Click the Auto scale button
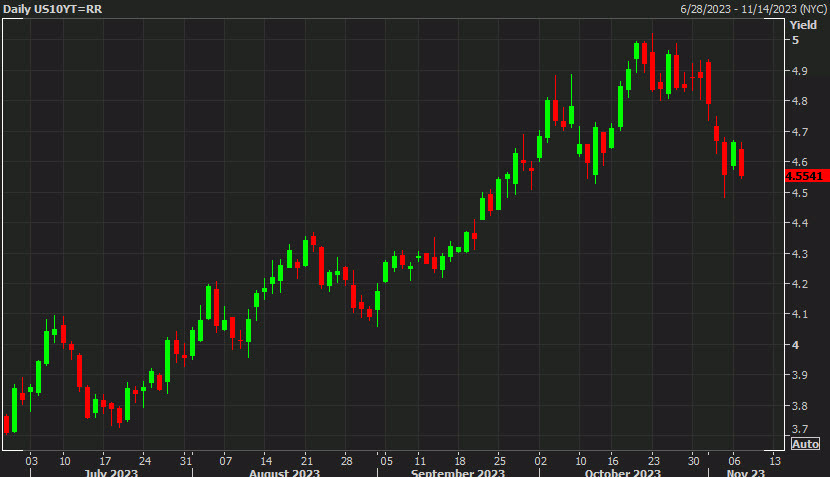The width and height of the screenshot is (830, 477). point(805,443)
